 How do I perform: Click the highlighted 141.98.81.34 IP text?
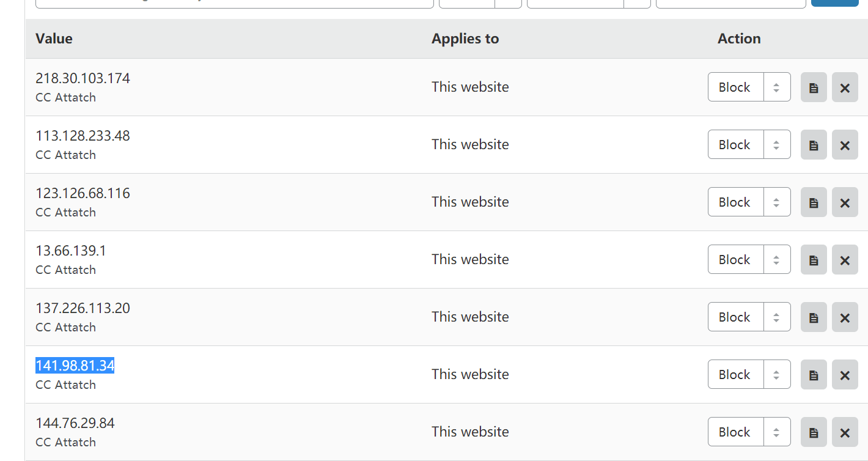75,366
